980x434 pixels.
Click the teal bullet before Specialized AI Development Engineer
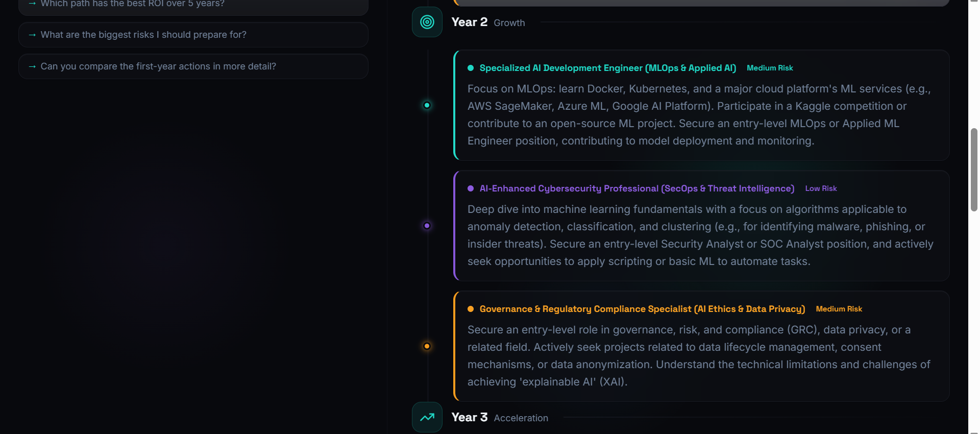pyautogui.click(x=471, y=68)
